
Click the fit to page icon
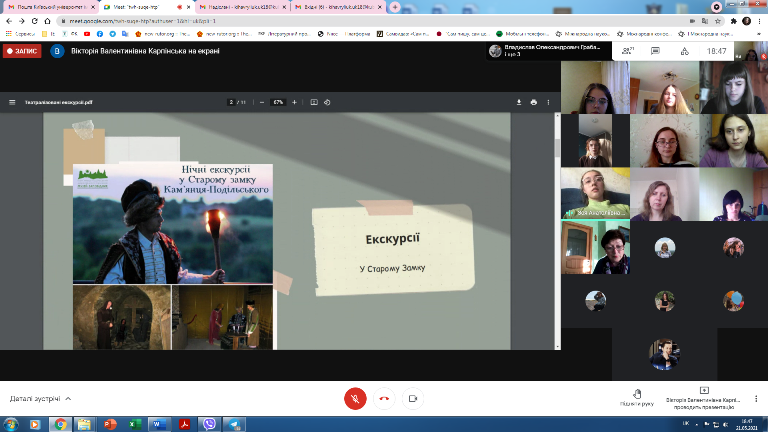pyautogui.click(x=313, y=102)
